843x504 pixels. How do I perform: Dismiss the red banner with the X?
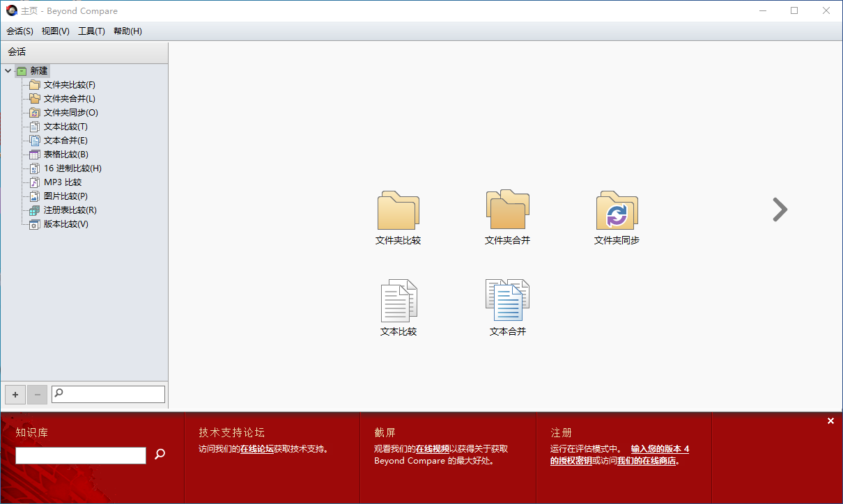coord(830,420)
